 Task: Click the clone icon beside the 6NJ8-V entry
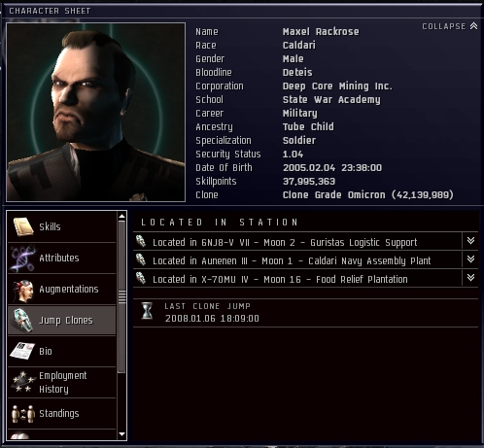pos(141,241)
